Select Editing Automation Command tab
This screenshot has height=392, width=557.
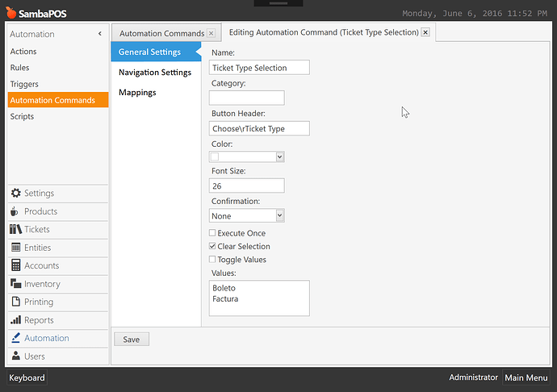pos(324,32)
